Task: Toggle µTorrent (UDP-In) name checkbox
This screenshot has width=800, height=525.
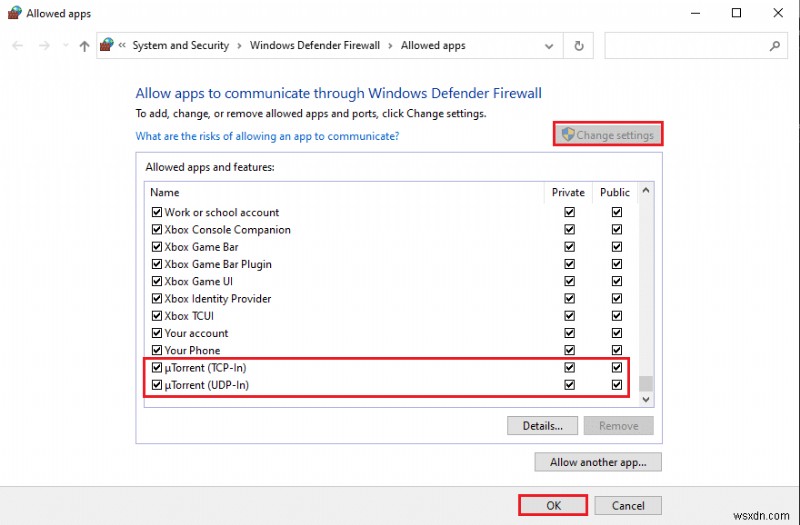Action: (x=157, y=385)
